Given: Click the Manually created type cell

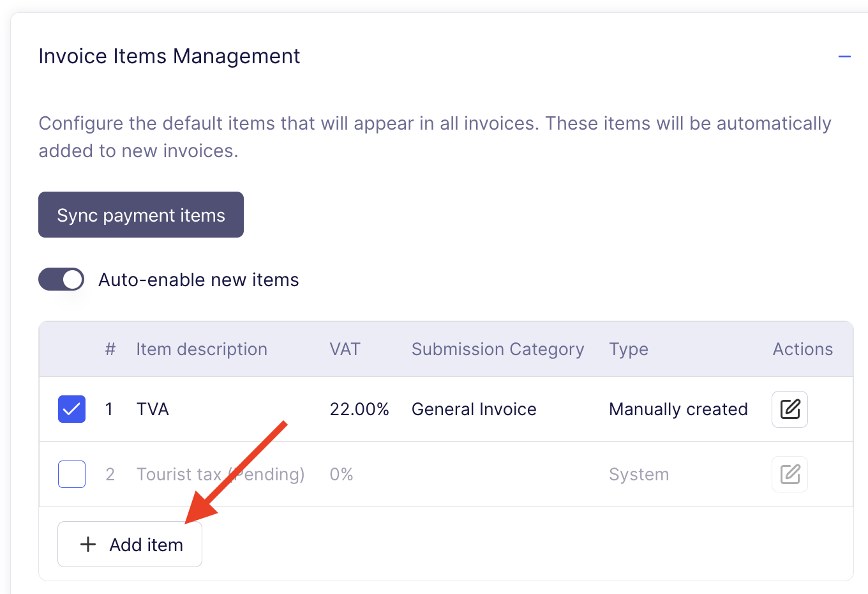Looking at the screenshot, I should [678, 409].
